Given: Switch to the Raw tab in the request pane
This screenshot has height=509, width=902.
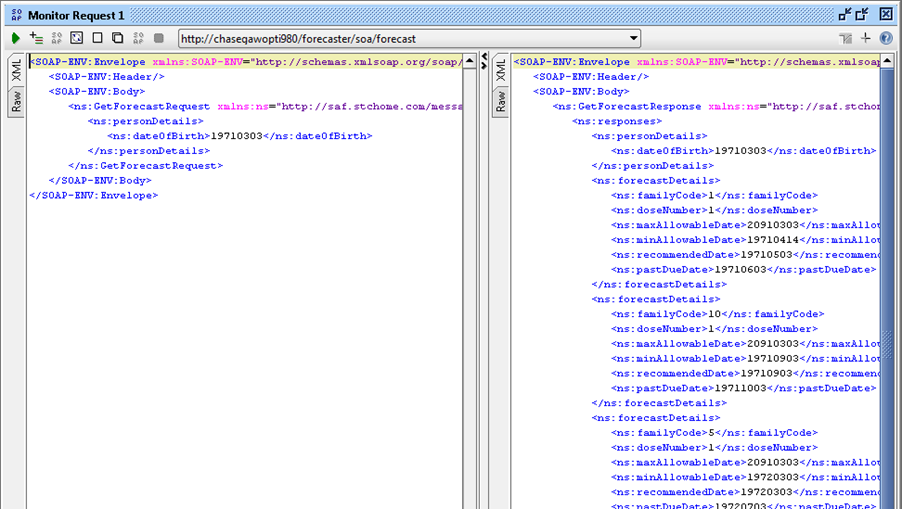Looking at the screenshot, I should pos(16,101).
